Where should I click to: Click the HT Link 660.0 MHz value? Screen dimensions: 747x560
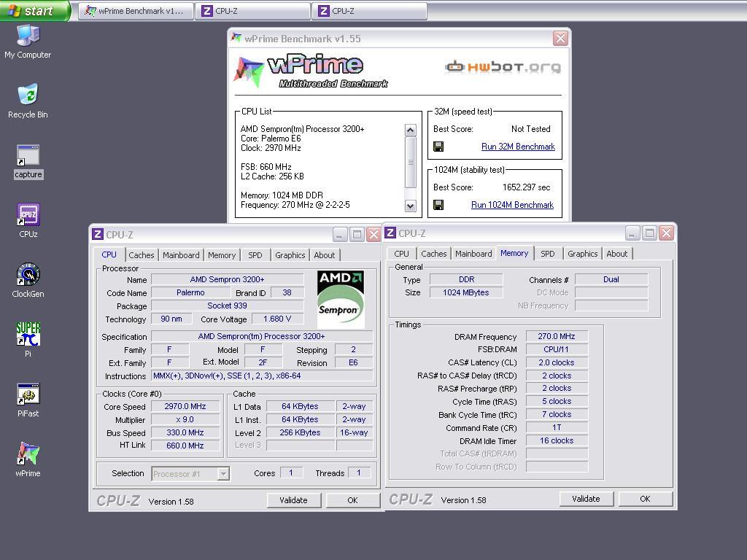click(185, 446)
